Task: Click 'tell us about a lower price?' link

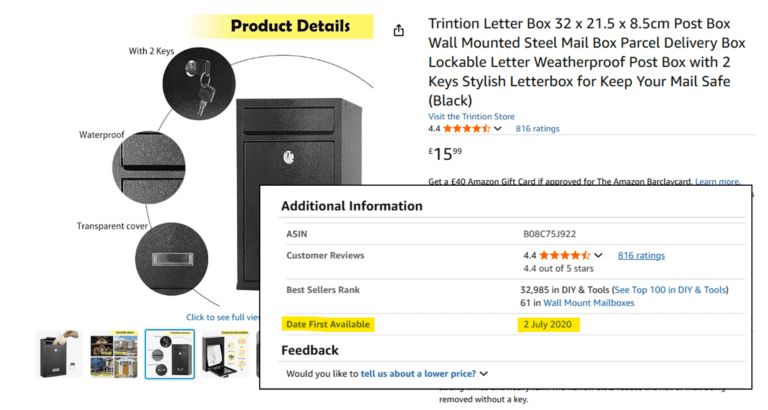Action: [x=418, y=373]
